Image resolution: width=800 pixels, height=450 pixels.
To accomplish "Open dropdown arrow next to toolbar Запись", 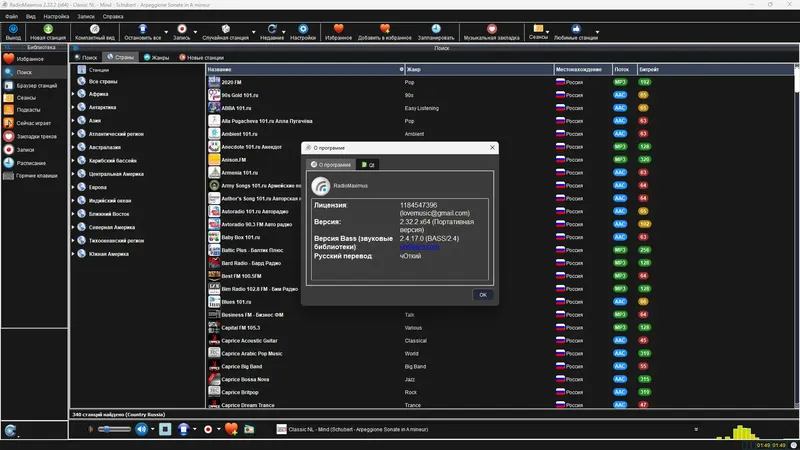I will pyautogui.click(x=195, y=32).
